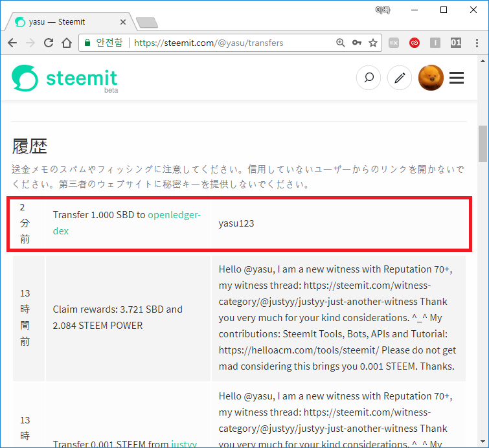Open Chrome three-dot menu

477,43
